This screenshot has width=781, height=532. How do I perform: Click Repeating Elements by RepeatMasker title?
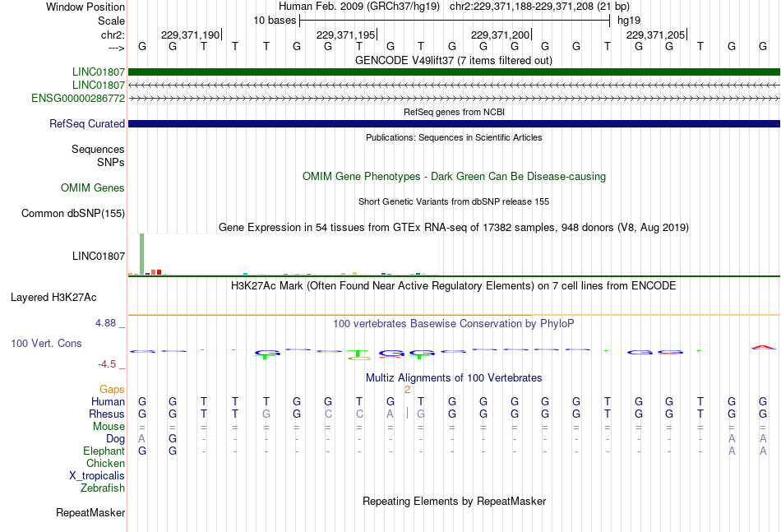click(x=455, y=501)
